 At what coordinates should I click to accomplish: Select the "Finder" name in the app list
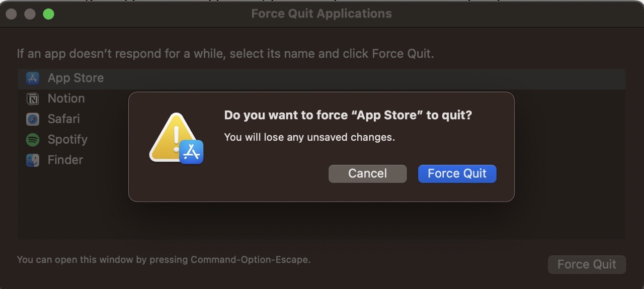point(65,160)
